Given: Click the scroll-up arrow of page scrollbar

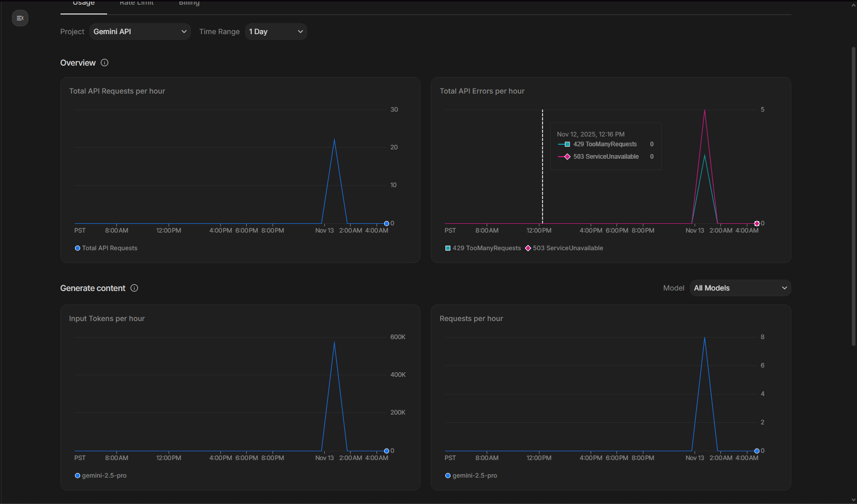Looking at the screenshot, I should 853,5.
